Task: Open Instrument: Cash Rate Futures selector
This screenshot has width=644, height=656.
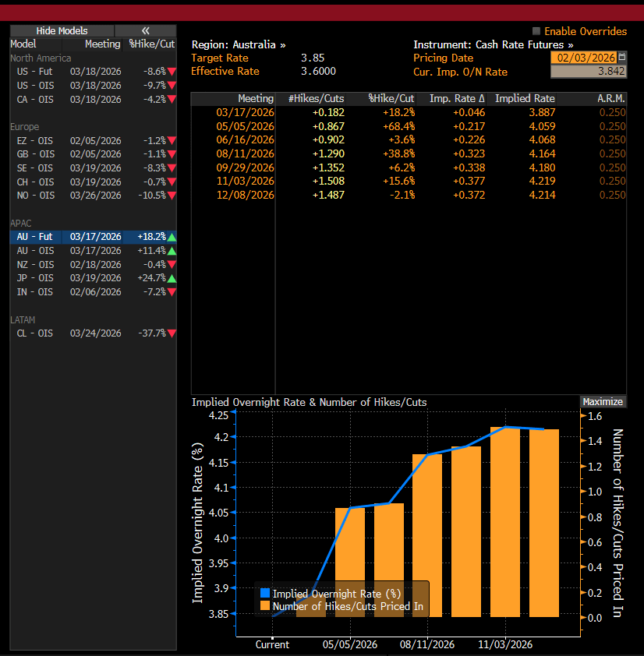Action: coord(493,45)
